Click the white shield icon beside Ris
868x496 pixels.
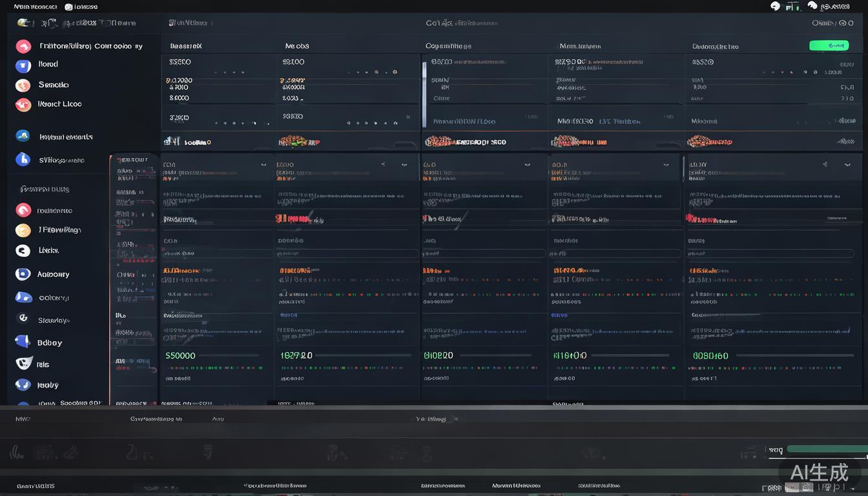click(23, 364)
